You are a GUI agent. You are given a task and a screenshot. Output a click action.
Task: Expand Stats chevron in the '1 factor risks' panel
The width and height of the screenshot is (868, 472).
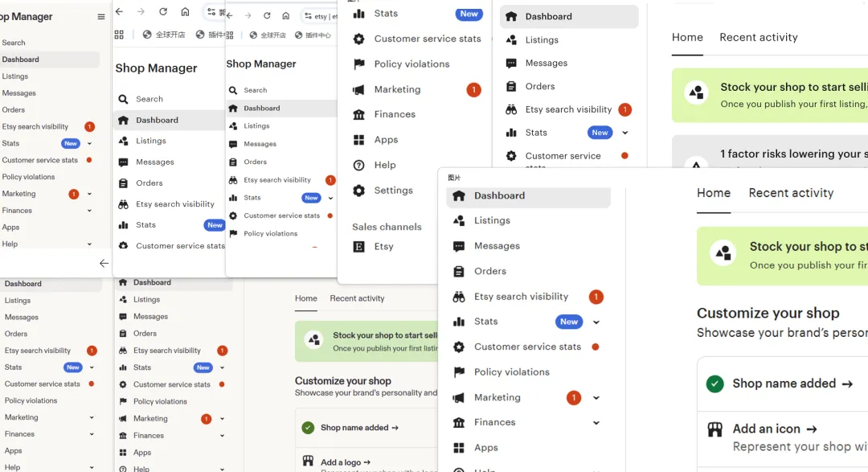(625, 133)
